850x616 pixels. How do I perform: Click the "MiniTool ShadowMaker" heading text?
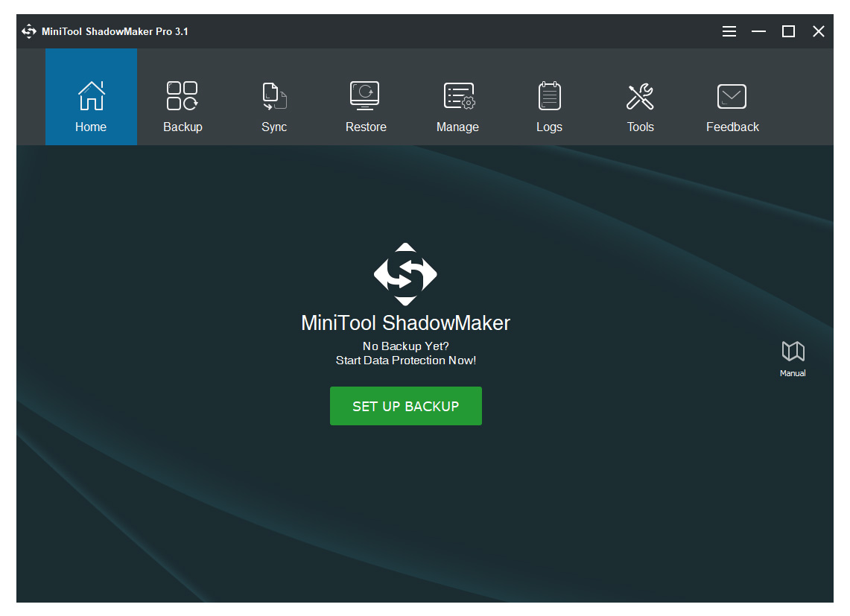point(405,323)
